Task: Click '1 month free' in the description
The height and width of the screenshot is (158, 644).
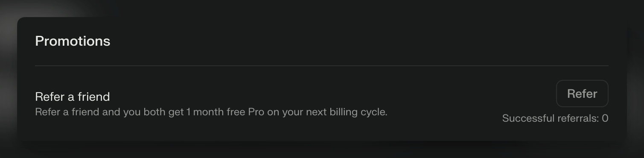Action: [216, 112]
